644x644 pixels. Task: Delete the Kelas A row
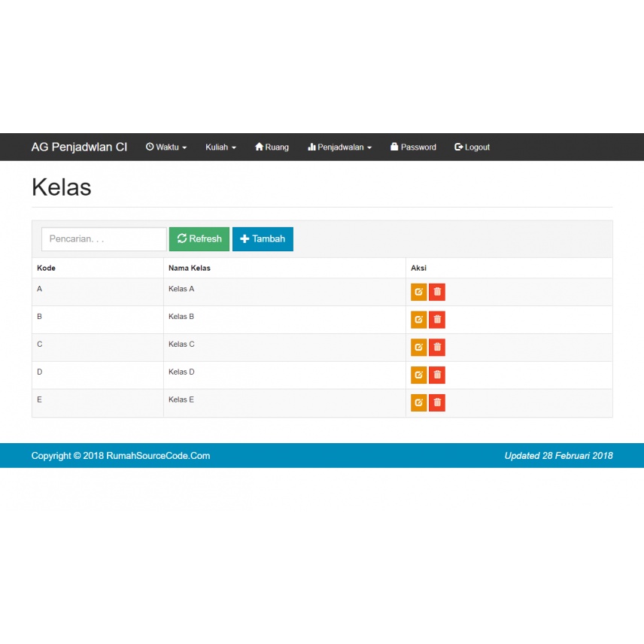click(x=437, y=292)
